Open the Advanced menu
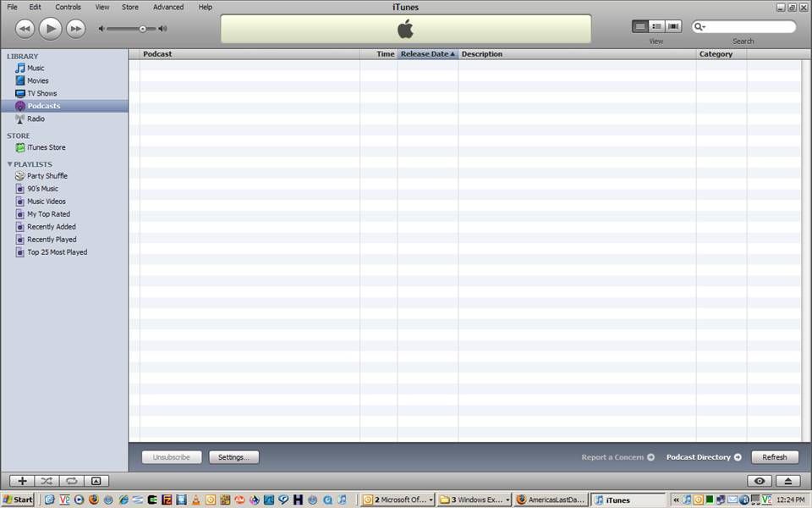The image size is (812, 508). 167,7
